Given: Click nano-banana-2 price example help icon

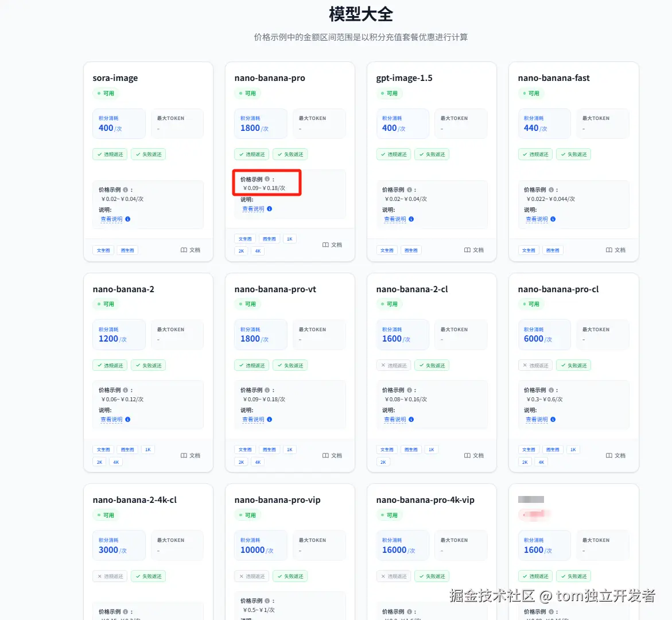Looking at the screenshot, I should pyautogui.click(x=126, y=390).
